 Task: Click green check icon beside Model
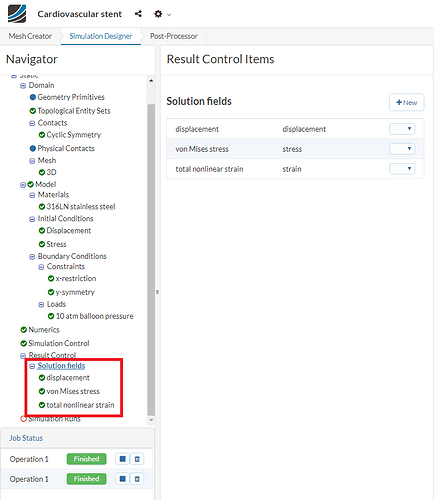[x=30, y=184]
